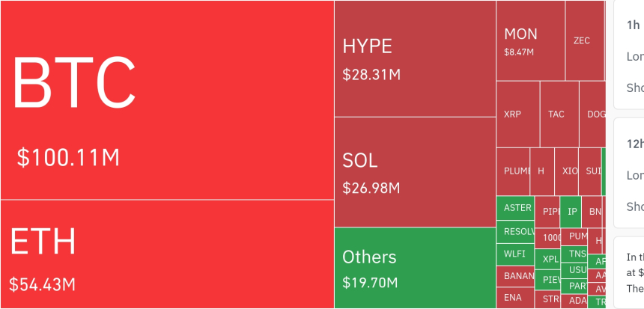
Task: Click the red BANAN tile
Action: coord(515,276)
